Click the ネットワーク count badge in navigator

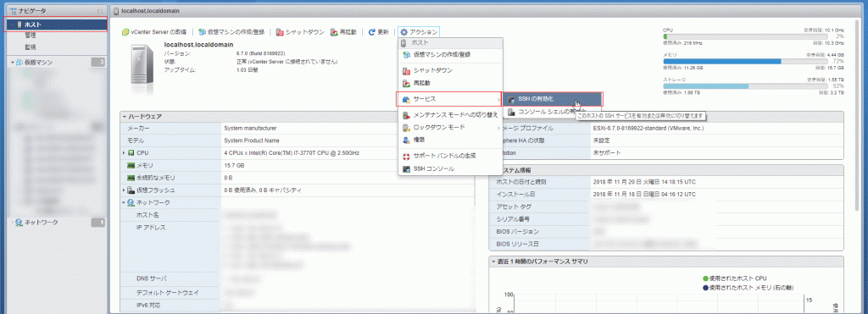(97, 223)
